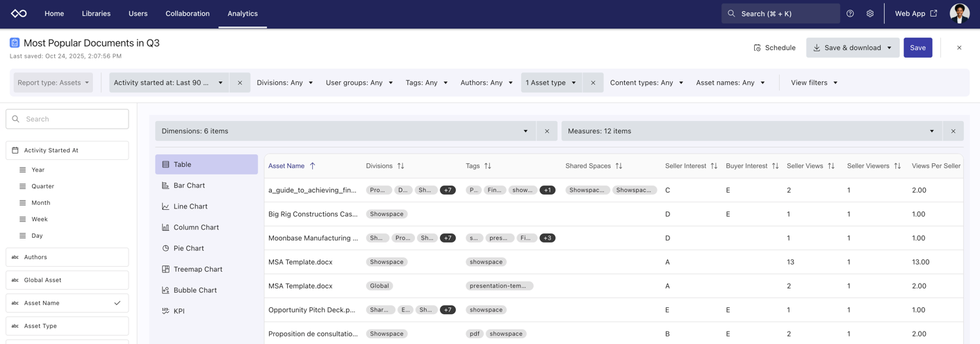
Task: Toggle the Asset Name dimension
Action: [x=67, y=303]
